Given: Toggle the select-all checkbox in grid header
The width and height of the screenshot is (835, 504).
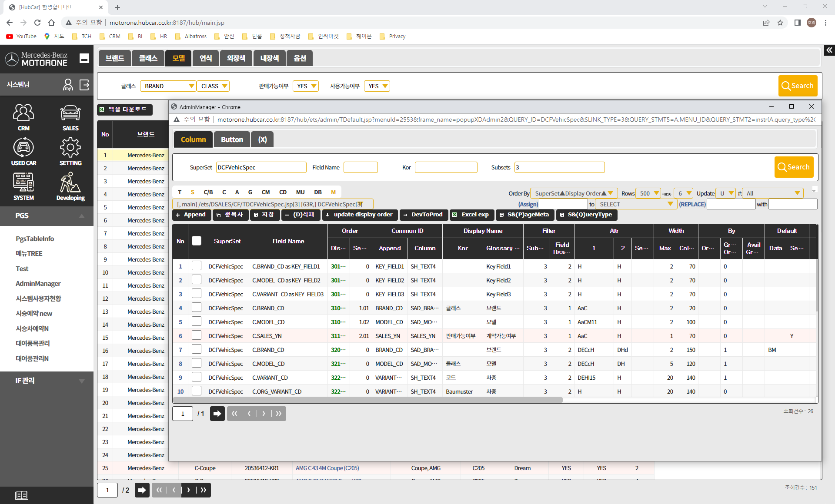Looking at the screenshot, I should tap(197, 241).
